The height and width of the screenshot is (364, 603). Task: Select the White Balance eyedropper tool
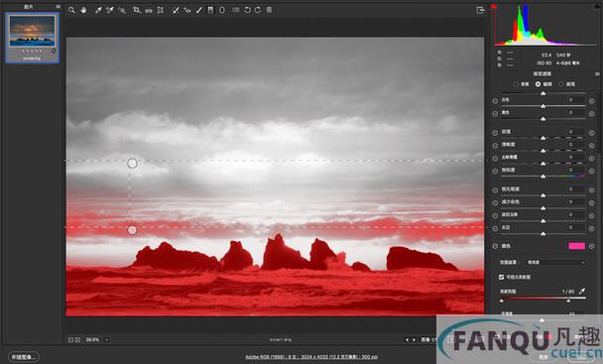pos(98,10)
